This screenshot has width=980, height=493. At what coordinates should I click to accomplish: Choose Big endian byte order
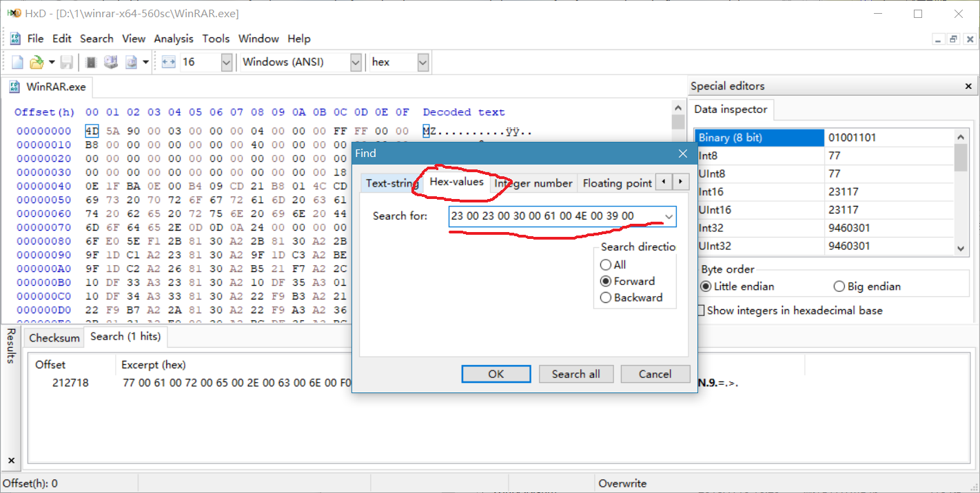(867, 286)
